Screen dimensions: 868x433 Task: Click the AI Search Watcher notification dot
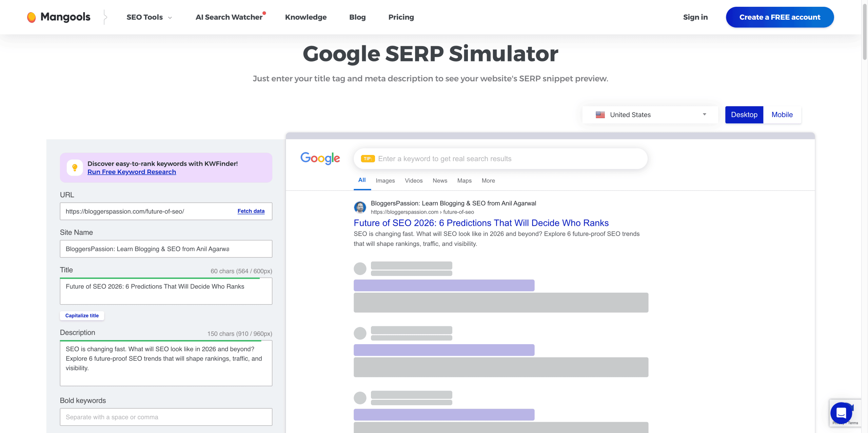[x=264, y=13]
